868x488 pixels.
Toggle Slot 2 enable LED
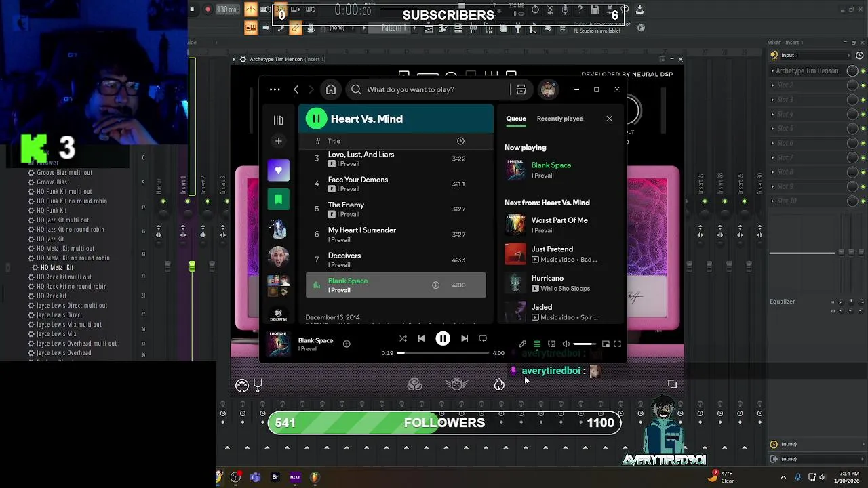coord(863,85)
